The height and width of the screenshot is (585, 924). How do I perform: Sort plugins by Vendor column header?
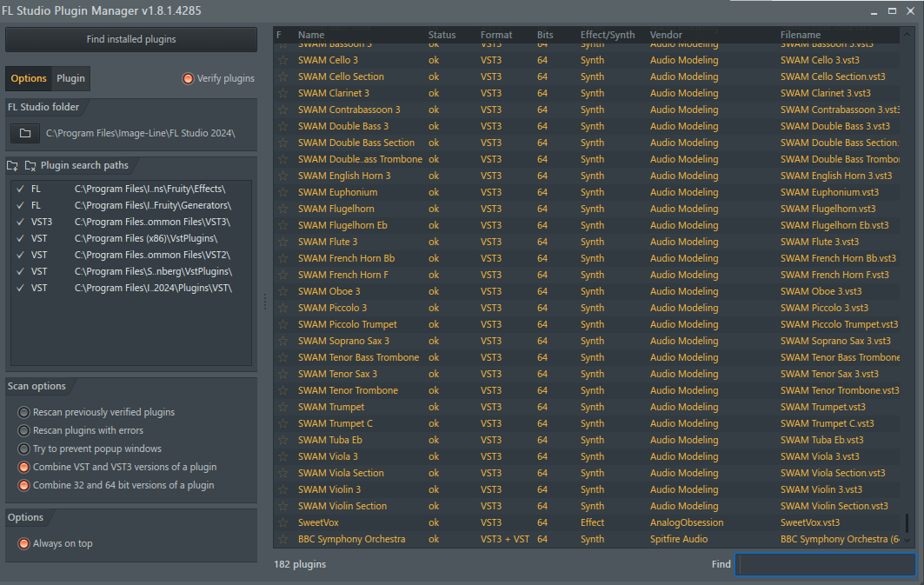666,35
